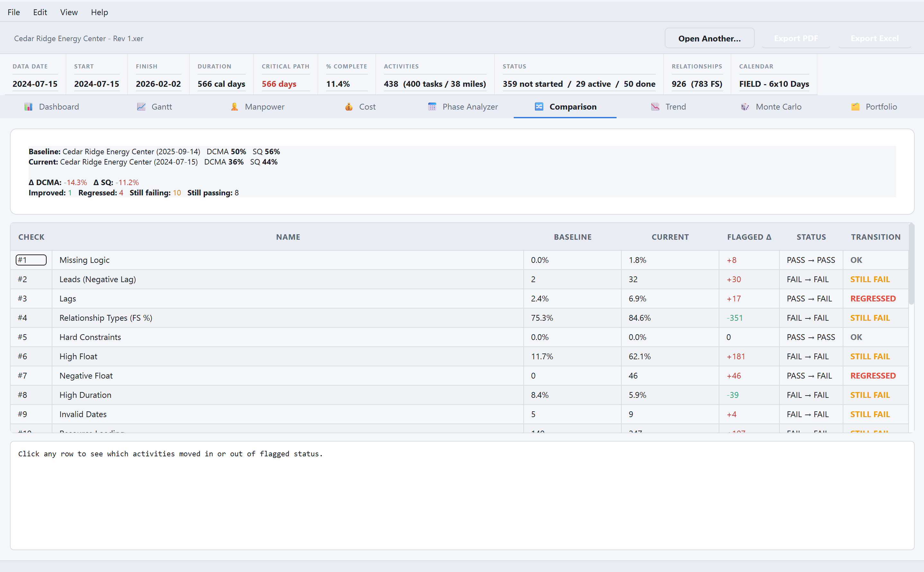Click the Open Another... button
The width and height of the screenshot is (924, 572).
pos(710,38)
